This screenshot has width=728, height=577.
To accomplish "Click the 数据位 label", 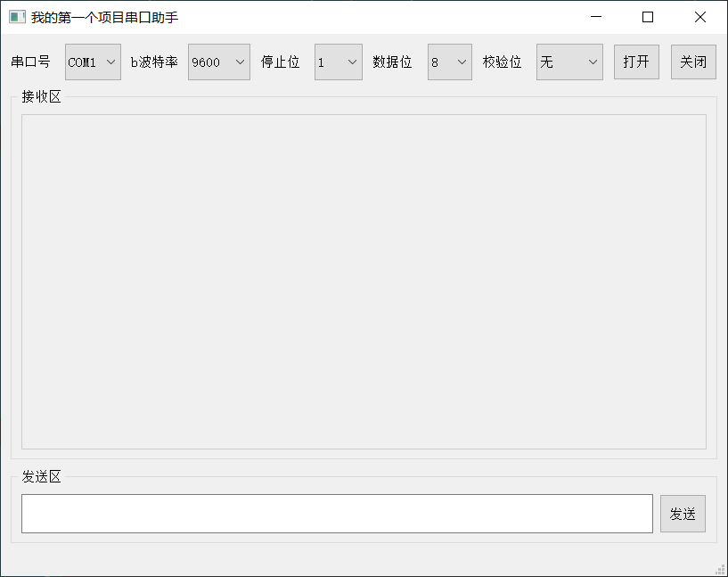I will (392, 62).
